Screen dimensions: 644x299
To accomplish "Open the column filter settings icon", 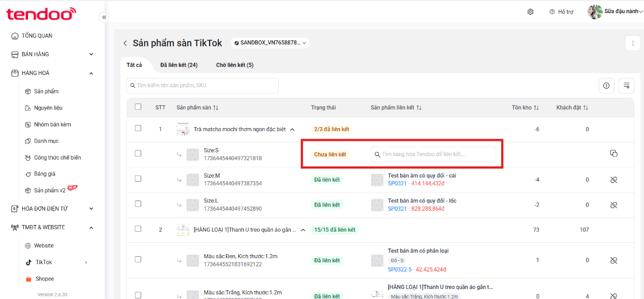I will pyautogui.click(x=627, y=86).
